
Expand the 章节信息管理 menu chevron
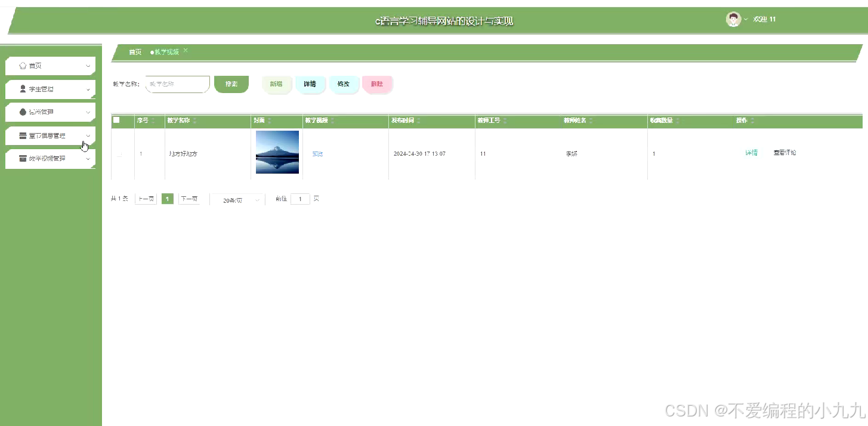(x=88, y=135)
